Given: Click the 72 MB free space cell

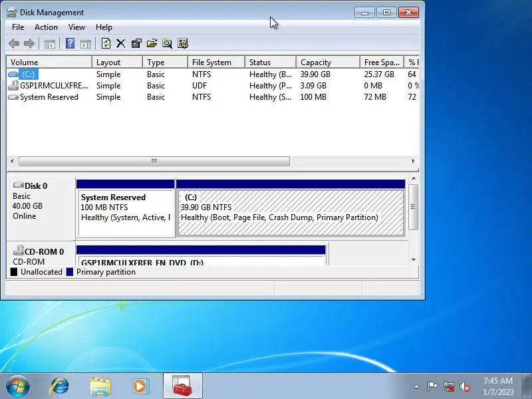Looking at the screenshot, I should tap(375, 97).
